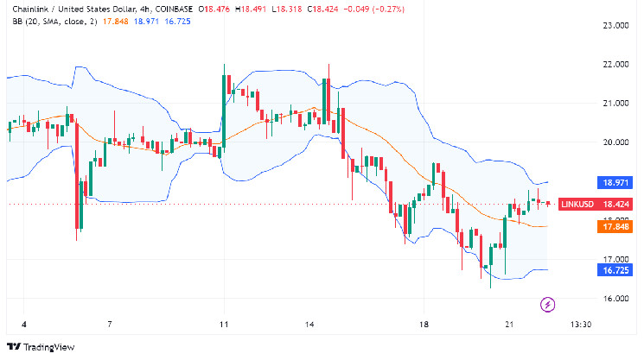Click date label 18 on time axis
Image resolution: width=644 pixels, height=360 pixels.
(424, 325)
